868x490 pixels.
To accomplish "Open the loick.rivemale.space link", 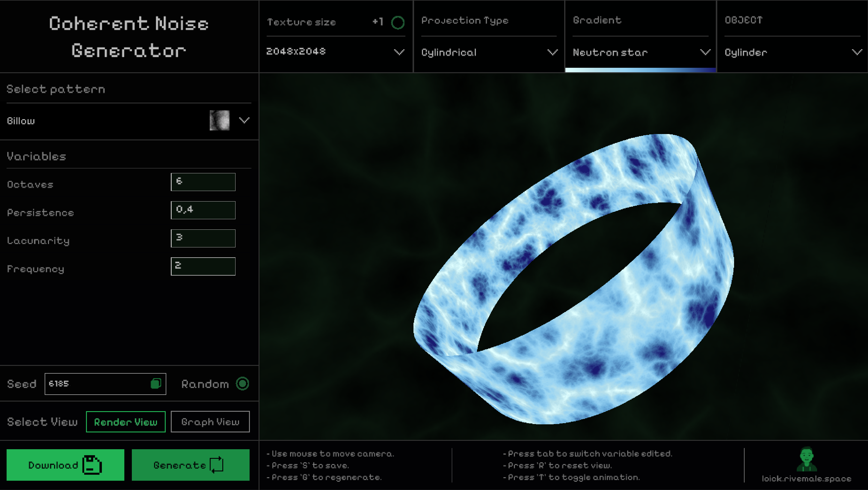I will pyautogui.click(x=806, y=479).
